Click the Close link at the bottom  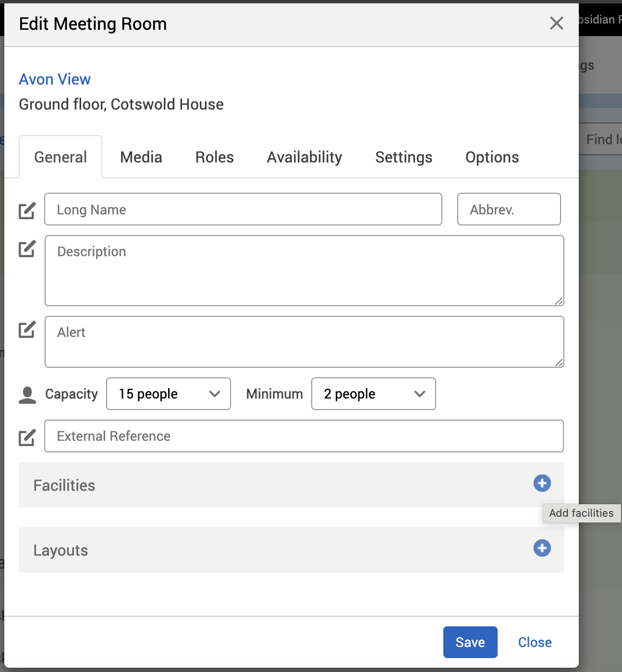[x=534, y=642]
